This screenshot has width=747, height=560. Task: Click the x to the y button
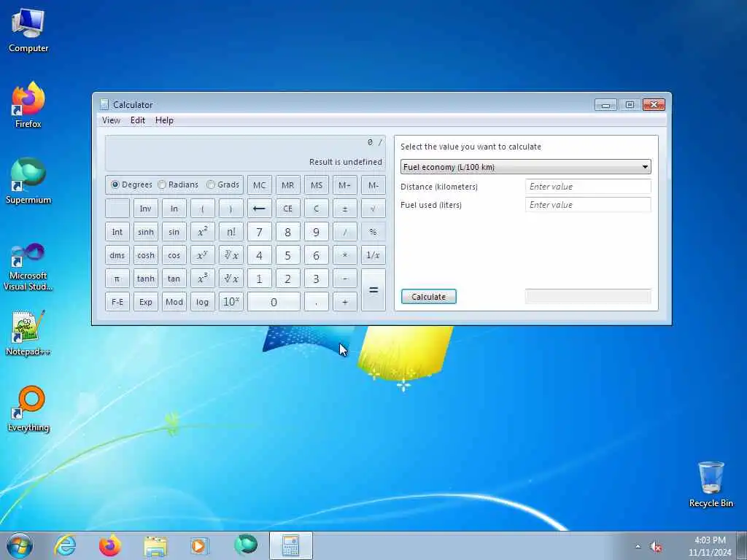(203, 255)
